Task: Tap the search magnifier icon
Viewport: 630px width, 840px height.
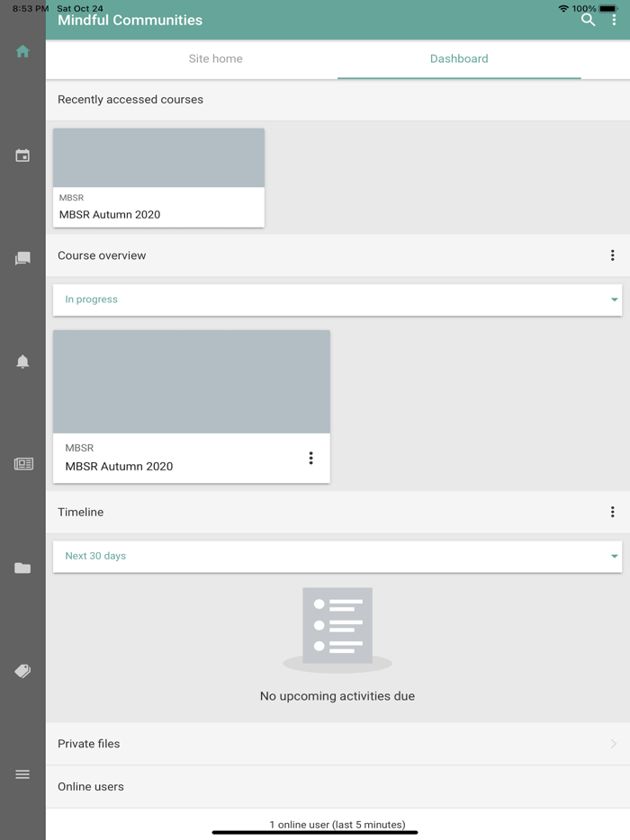Action: tap(589, 20)
